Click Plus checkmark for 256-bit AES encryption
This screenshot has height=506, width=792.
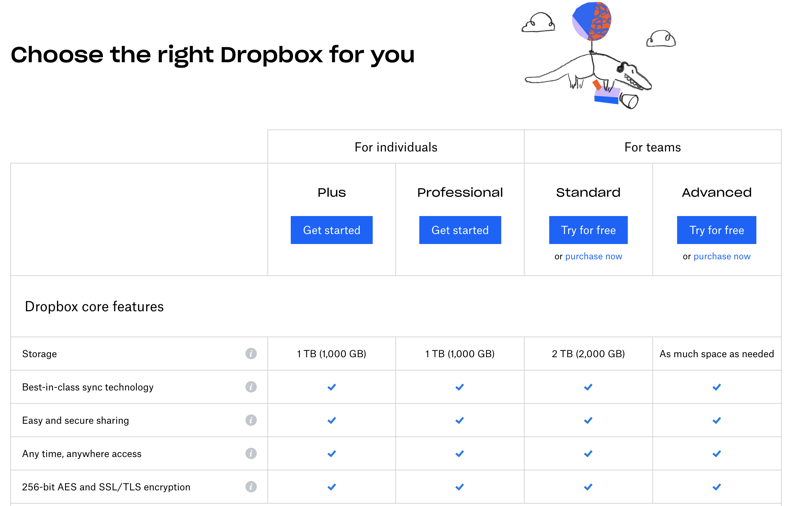coord(331,487)
